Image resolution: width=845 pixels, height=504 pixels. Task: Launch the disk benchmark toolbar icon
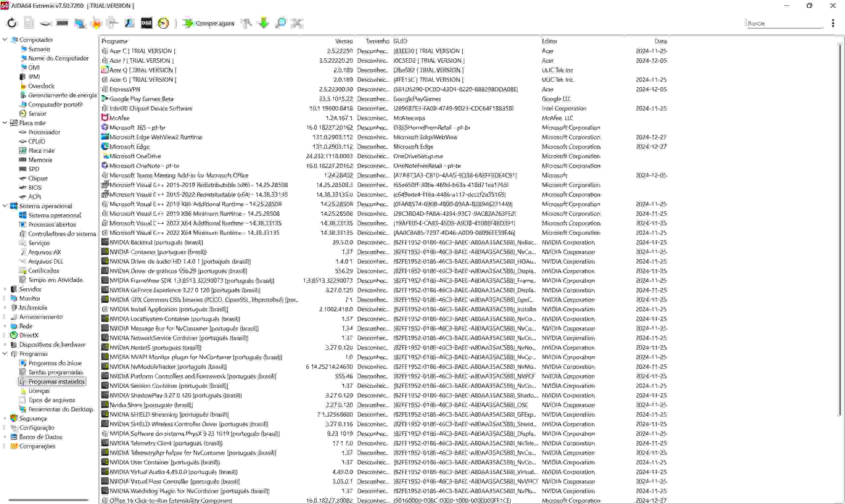click(x=45, y=23)
